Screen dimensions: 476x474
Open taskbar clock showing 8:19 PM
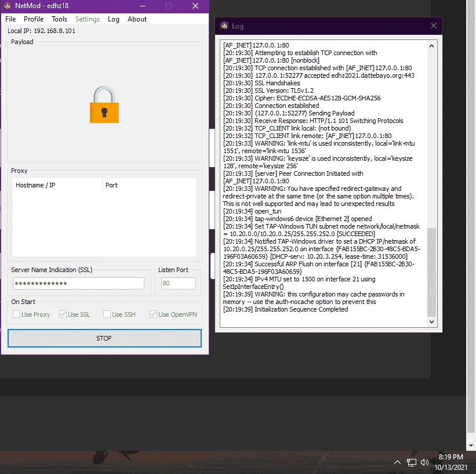[x=451, y=462]
